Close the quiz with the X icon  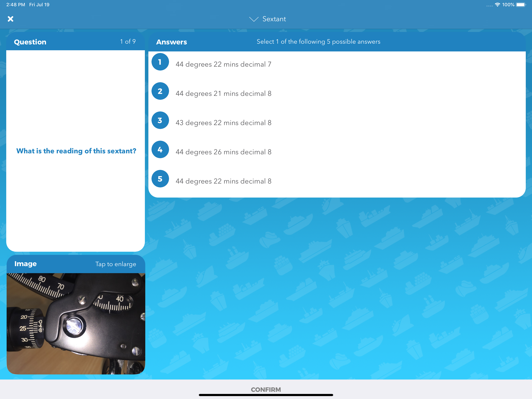(x=10, y=19)
